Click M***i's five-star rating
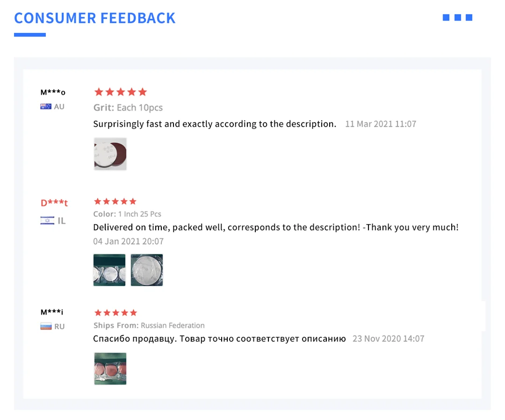Image resolution: width=505 pixels, height=420 pixels. 115,312
